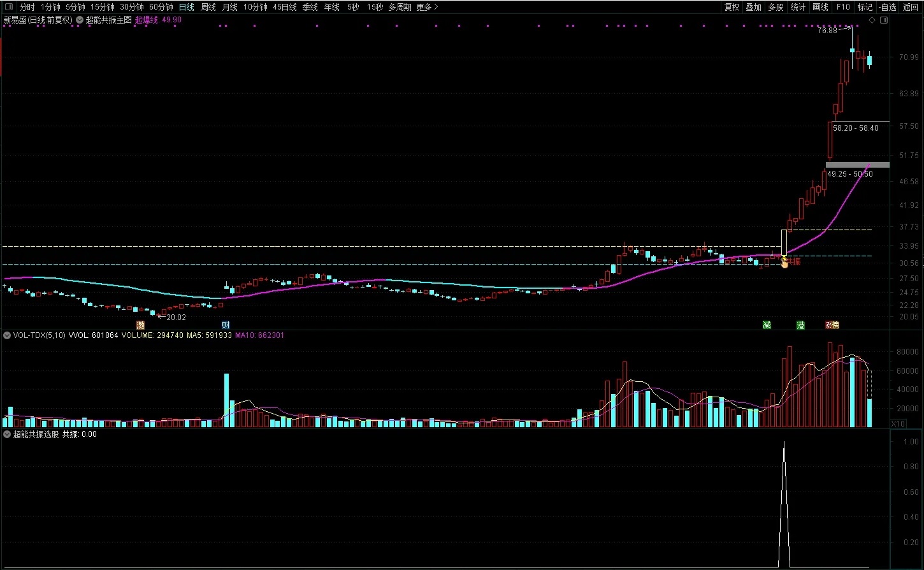Click the 财 financial event marker
The width and height of the screenshot is (924, 570).
226,325
